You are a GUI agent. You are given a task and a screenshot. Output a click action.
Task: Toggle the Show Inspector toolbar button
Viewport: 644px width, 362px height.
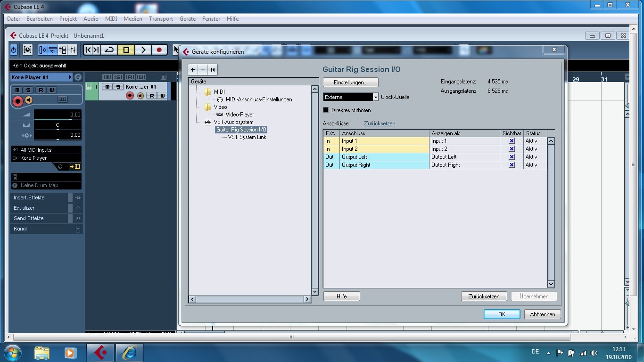pos(43,49)
